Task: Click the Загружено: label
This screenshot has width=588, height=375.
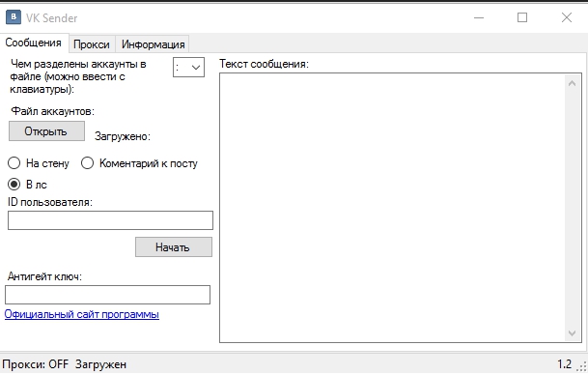Action: tap(123, 136)
